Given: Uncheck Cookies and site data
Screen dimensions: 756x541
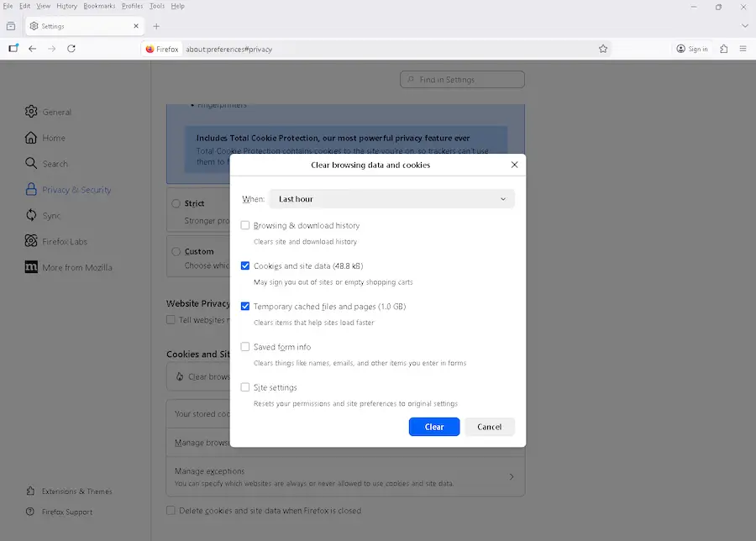Looking at the screenshot, I should (x=244, y=265).
